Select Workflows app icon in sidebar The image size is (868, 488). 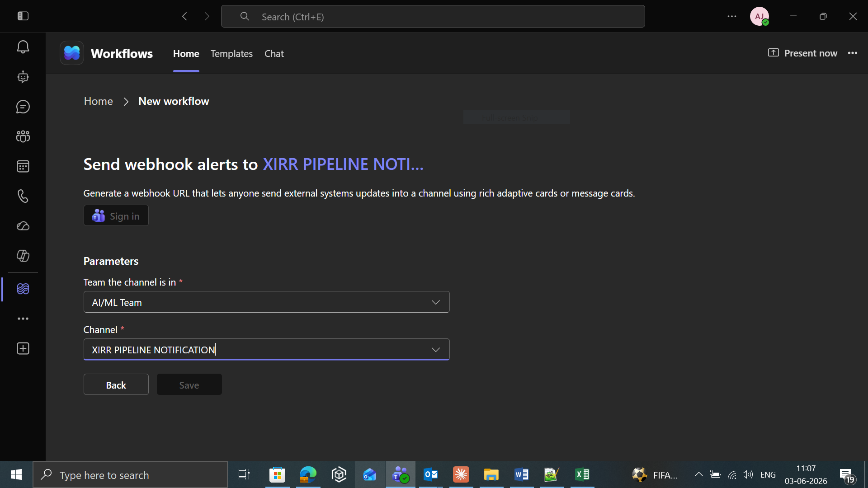(x=23, y=289)
